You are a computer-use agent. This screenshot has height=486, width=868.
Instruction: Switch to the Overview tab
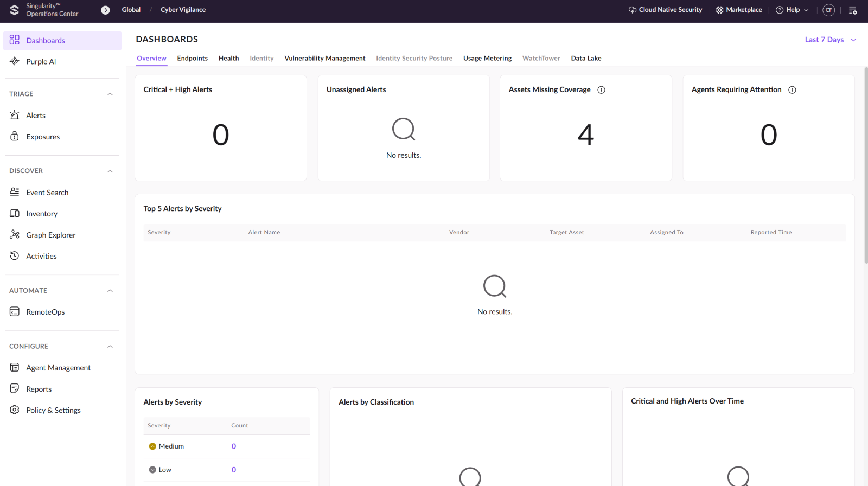[151, 59]
